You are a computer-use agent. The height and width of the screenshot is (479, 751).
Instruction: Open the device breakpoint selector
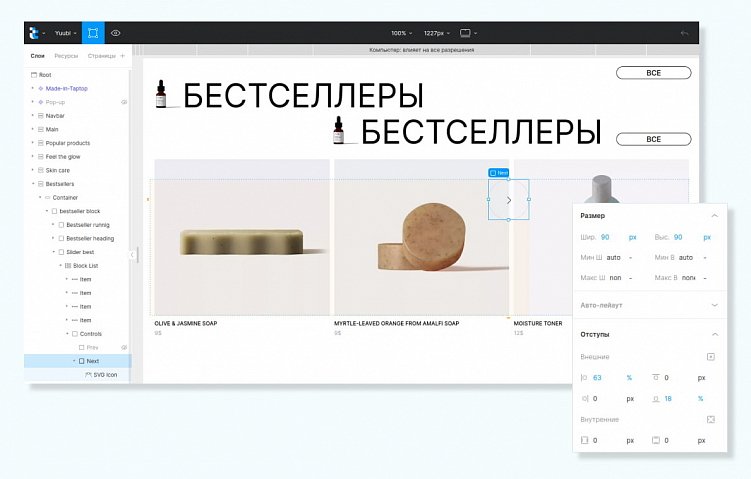468,33
